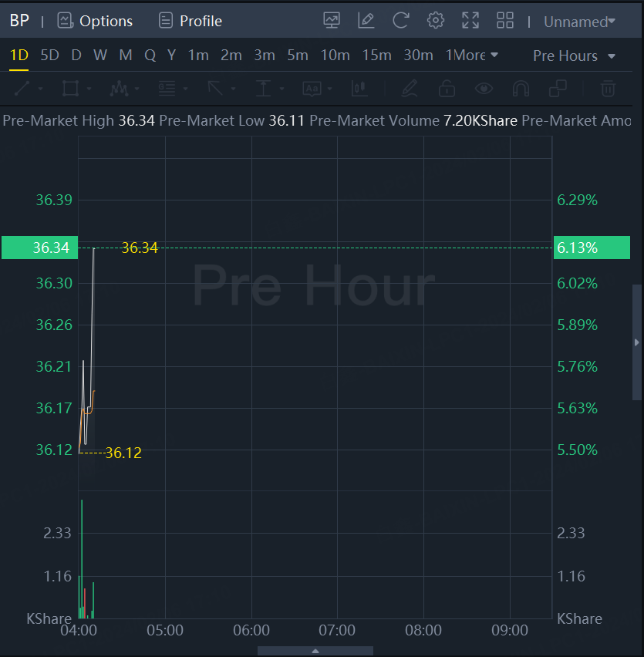Switch to the 10m interval
This screenshot has width=644, height=657.
coord(335,55)
